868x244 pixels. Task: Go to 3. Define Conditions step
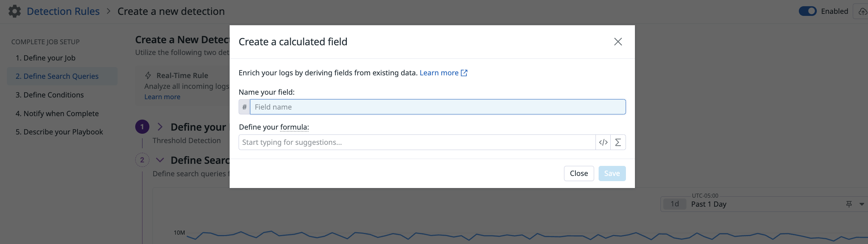pyautogui.click(x=49, y=95)
